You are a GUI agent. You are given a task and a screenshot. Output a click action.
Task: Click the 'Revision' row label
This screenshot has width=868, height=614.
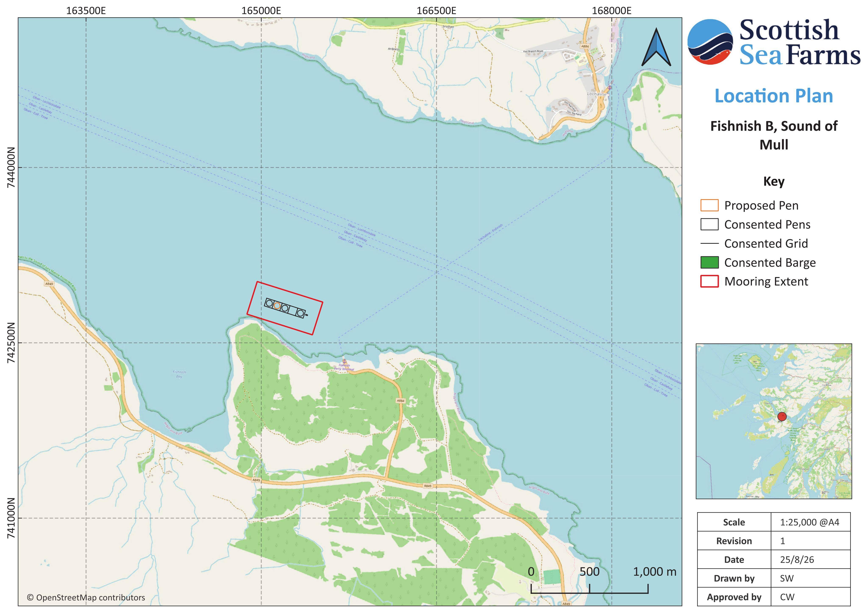[x=734, y=541]
